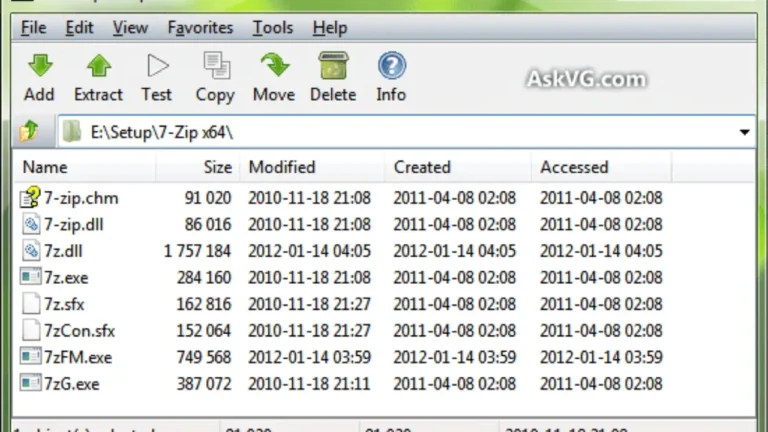768x432 pixels.
Task: Select the 7z.exe file name
Action: point(66,278)
